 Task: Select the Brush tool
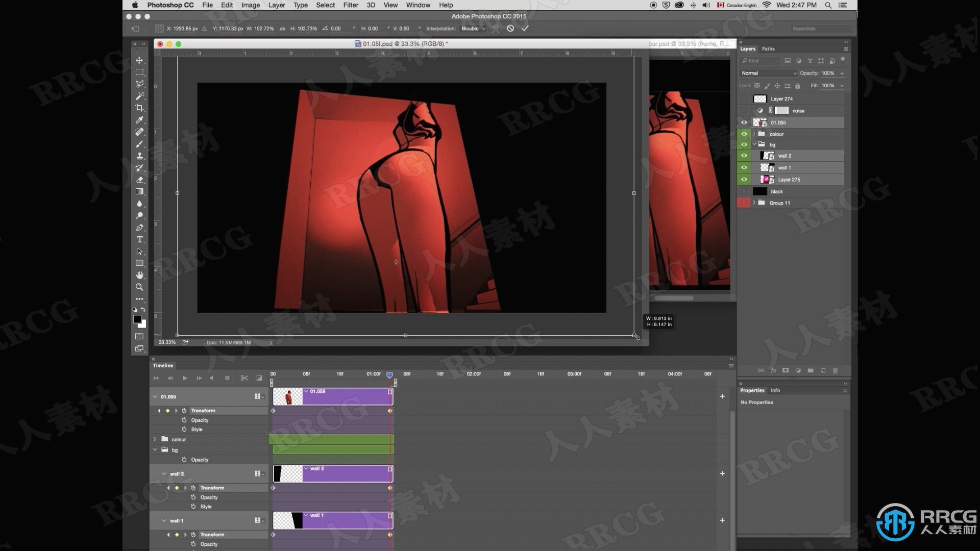(x=139, y=144)
